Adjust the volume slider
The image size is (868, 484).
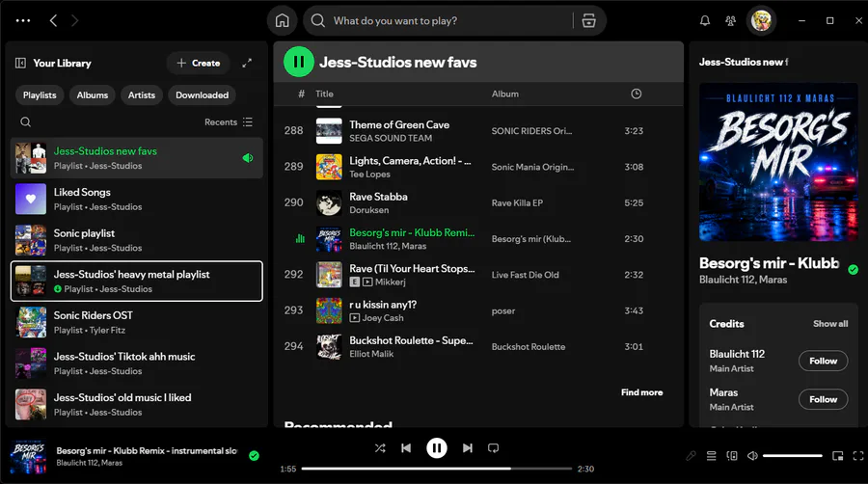(792, 456)
